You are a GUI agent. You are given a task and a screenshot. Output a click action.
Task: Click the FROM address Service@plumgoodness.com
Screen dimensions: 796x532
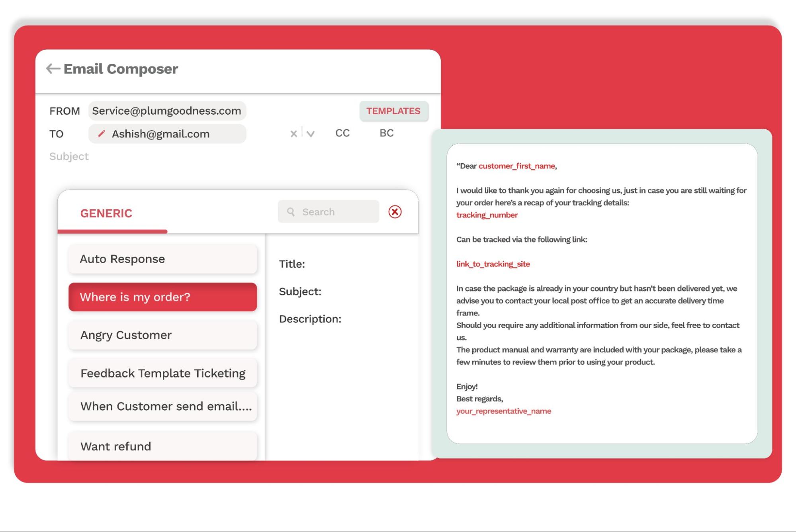pyautogui.click(x=167, y=111)
